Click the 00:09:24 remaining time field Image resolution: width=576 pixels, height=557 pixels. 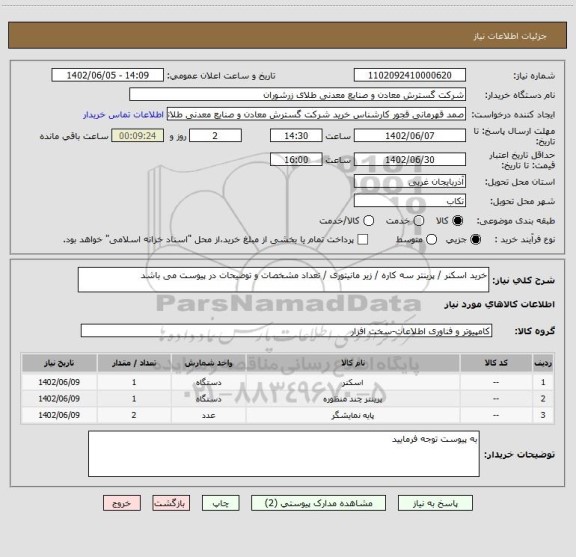(138, 136)
